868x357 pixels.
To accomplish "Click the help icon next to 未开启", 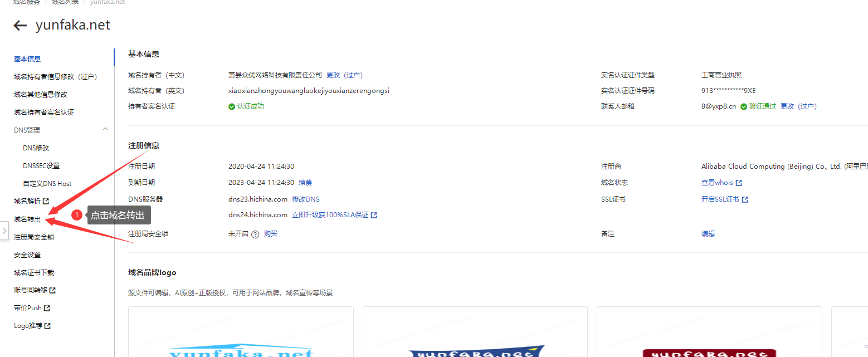I will 255,234.
